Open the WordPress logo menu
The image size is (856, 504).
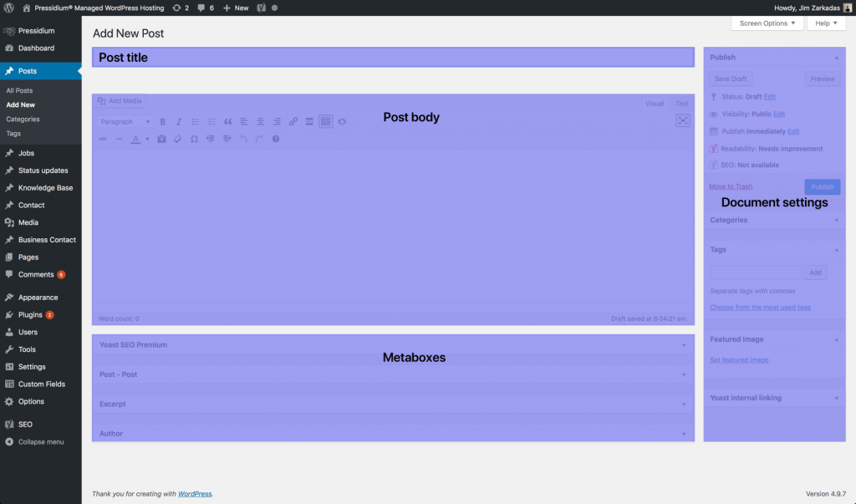click(x=8, y=8)
